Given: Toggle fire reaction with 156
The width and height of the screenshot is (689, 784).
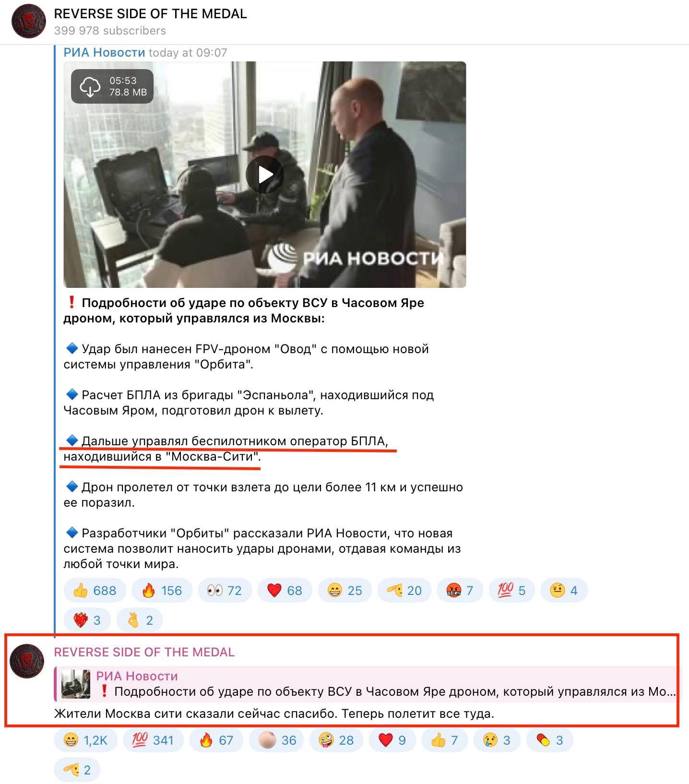Looking at the screenshot, I should click(x=162, y=590).
